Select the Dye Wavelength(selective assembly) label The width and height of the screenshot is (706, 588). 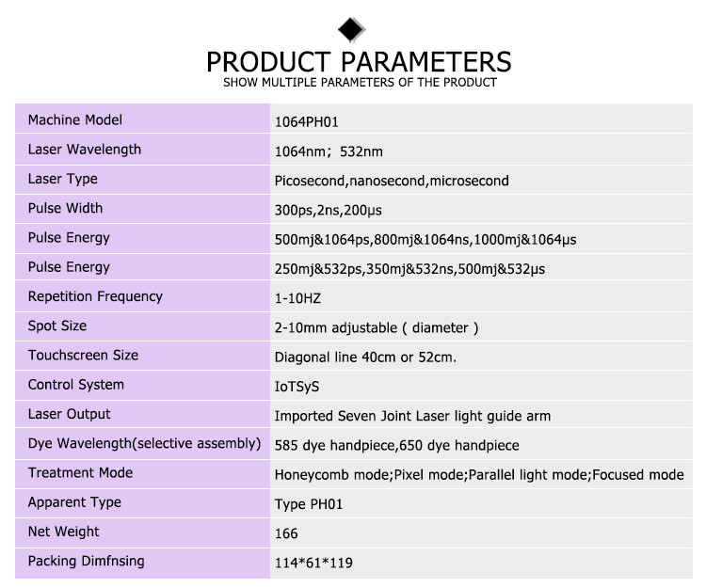tap(144, 443)
